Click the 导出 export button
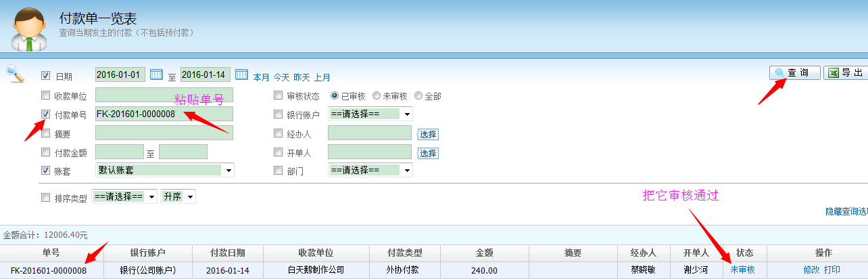 pyautogui.click(x=846, y=73)
